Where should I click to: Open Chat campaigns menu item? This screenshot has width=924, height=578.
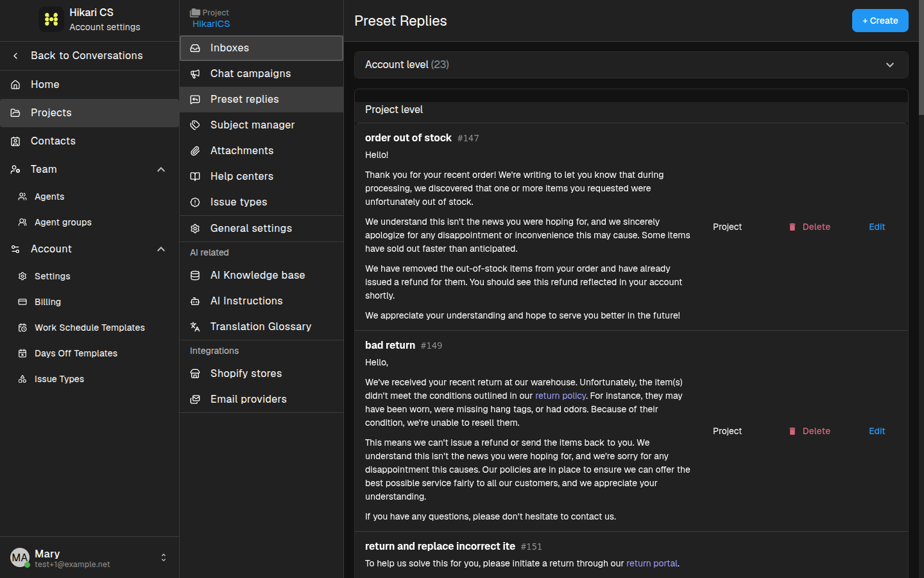pyautogui.click(x=262, y=74)
